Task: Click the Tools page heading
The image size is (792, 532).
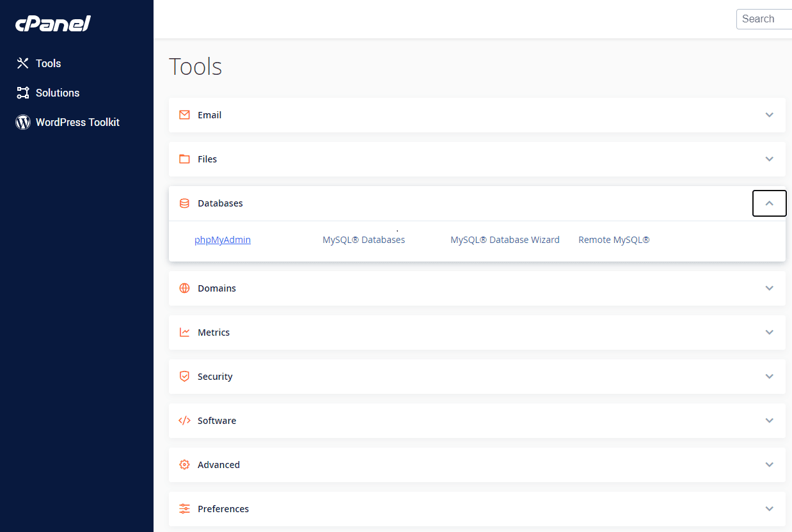Action: [195, 66]
